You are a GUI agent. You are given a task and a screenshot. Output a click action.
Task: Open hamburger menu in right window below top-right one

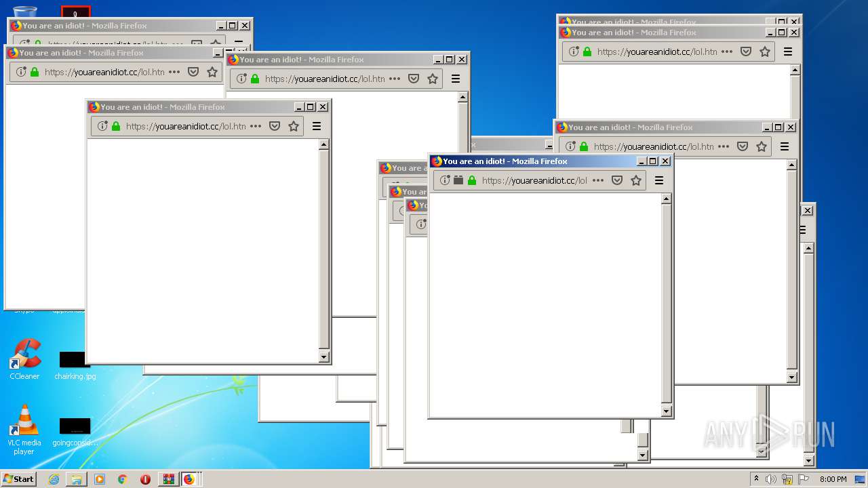785,146
